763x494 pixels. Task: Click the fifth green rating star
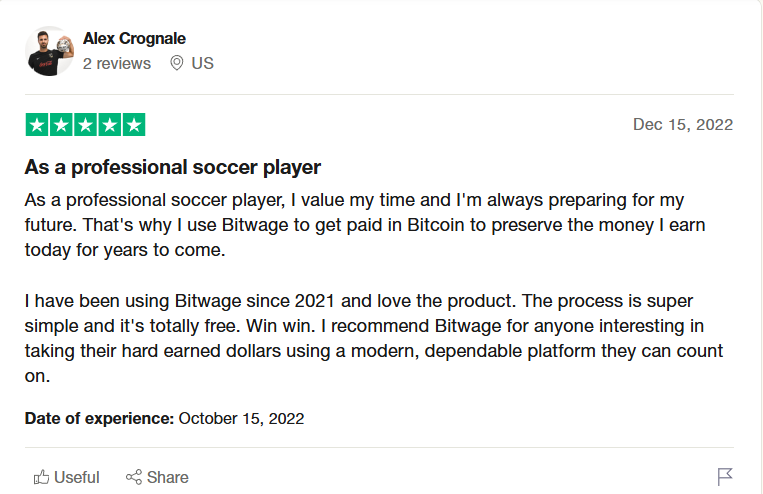click(133, 125)
